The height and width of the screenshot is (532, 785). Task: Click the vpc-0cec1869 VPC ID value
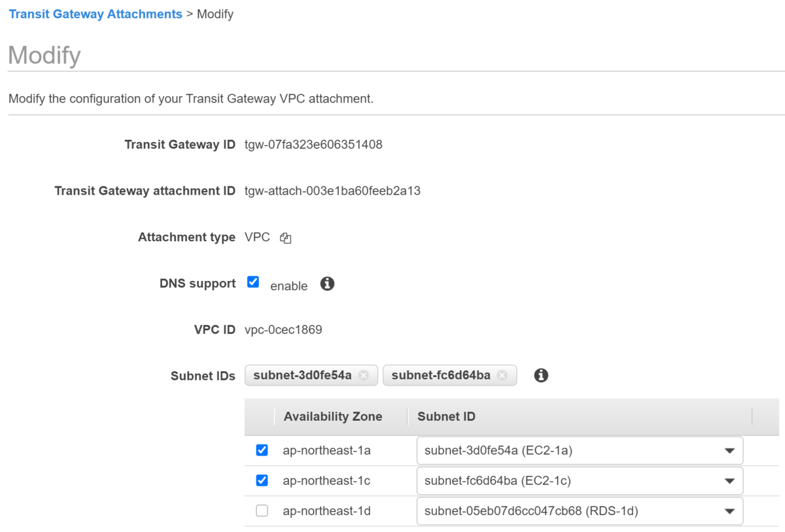point(283,329)
